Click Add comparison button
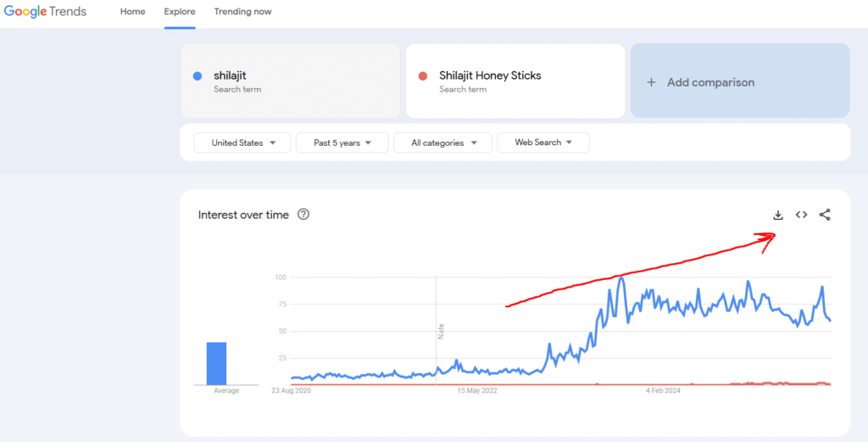This screenshot has height=442, width=868. pyautogui.click(x=740, y=81)
